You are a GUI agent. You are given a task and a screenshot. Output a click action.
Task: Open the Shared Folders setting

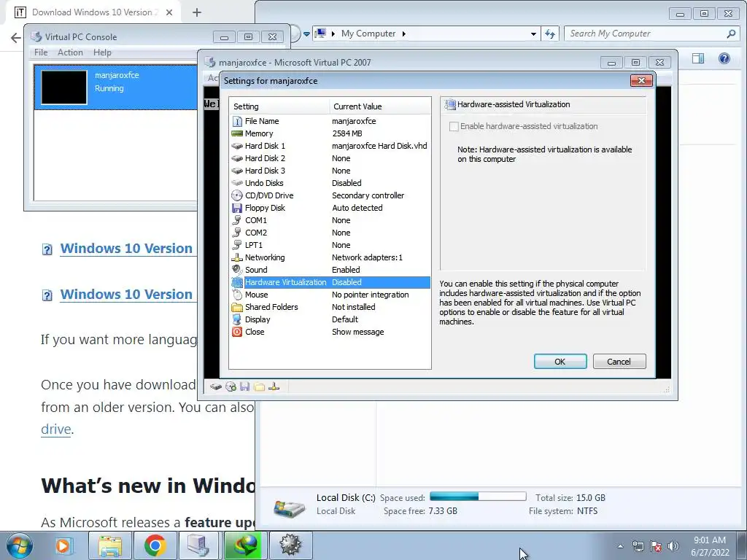click(330, 307)
